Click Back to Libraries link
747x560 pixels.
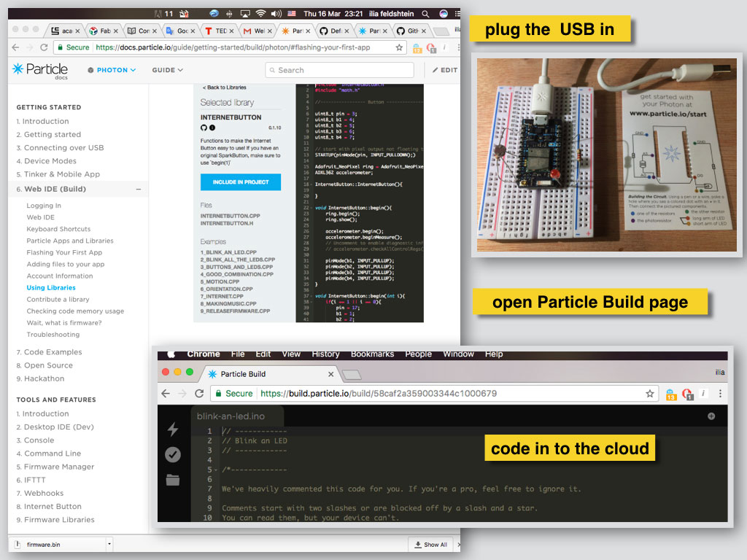(x=225, y=87)
